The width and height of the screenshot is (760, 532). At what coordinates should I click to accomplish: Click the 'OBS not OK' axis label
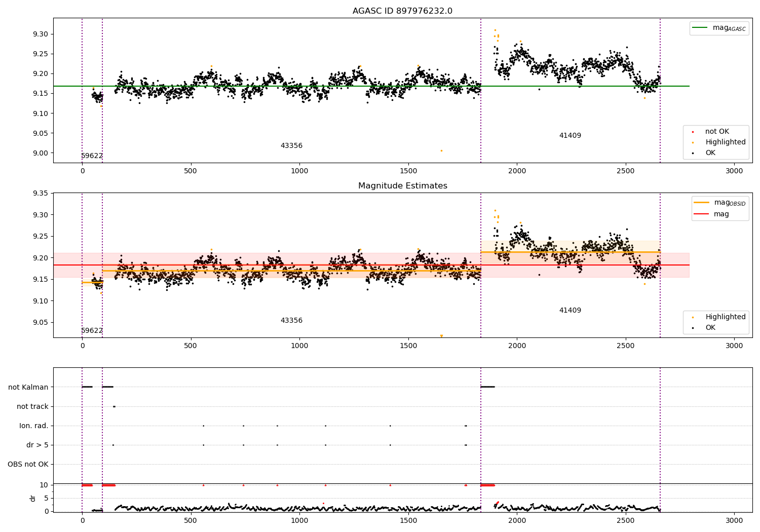tap(28, 465)
